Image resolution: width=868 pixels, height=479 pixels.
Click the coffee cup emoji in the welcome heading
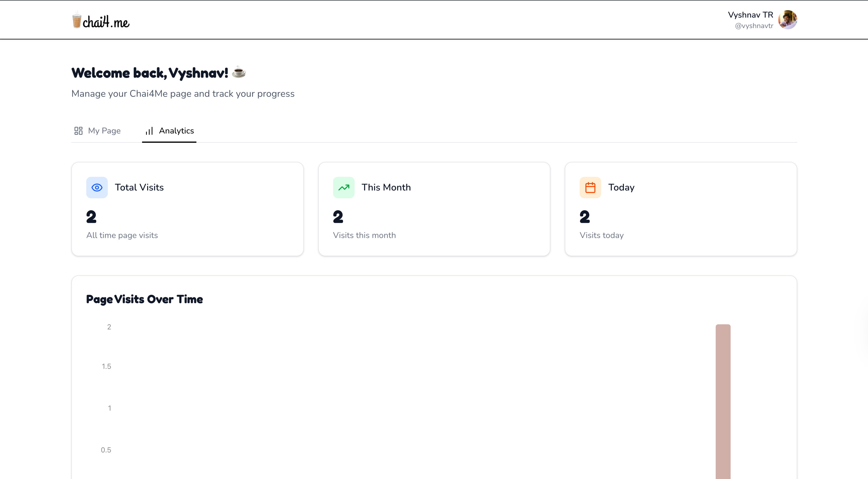(238, 72)
